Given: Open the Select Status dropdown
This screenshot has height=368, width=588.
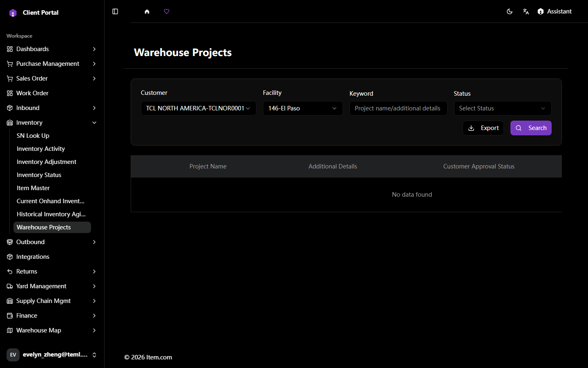Looking at the screenshot, I should pos(503,108).
